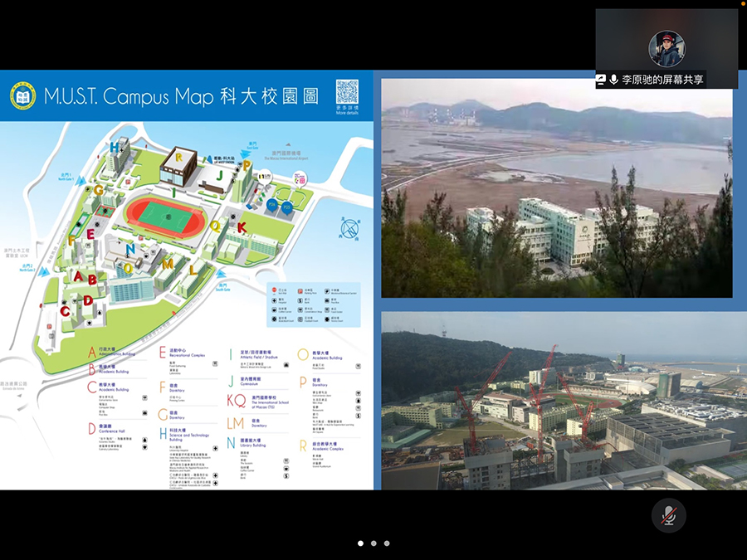Image resolution: width=747 pixels, height=560 pixels.
Task: Switch to the second page dot indicator
Action: pyautogui.click(x=373, y=543)
